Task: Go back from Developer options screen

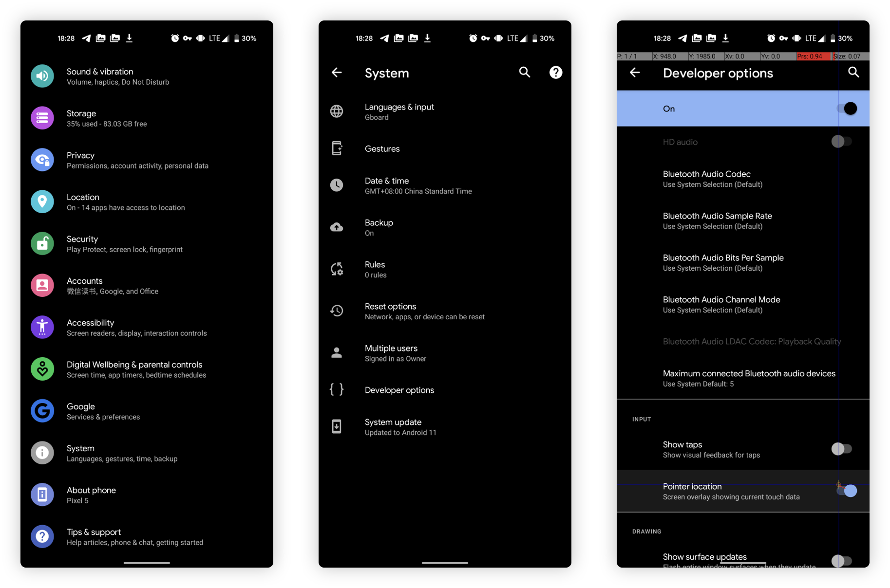Action: click(x=635, y=73)
